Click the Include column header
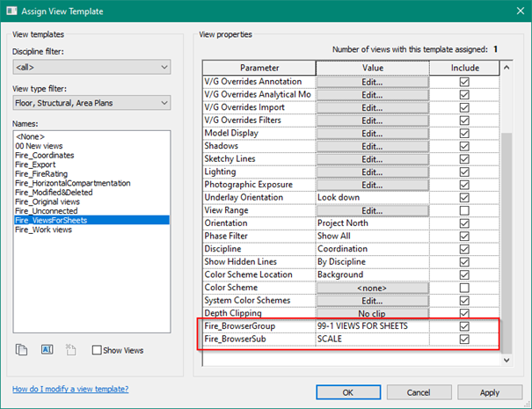Image resolution: width=532 pixels, height=409 pixels. pyautogui.click(x=464, y=68)
